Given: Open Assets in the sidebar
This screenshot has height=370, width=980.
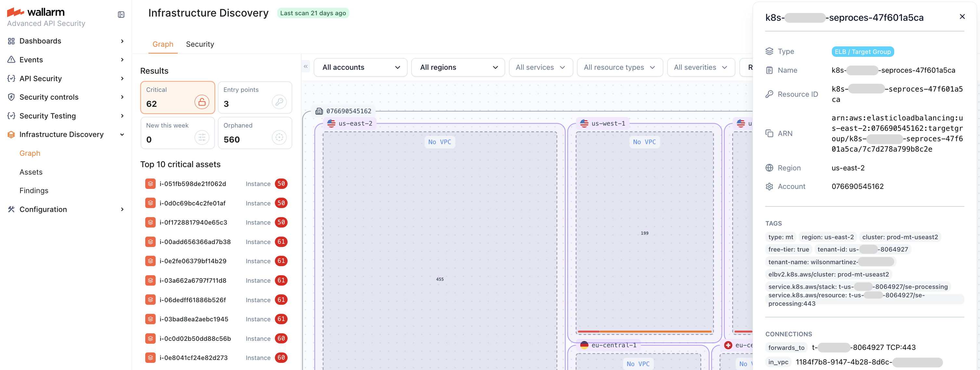Looking at the screenshot, I should 31,172.
